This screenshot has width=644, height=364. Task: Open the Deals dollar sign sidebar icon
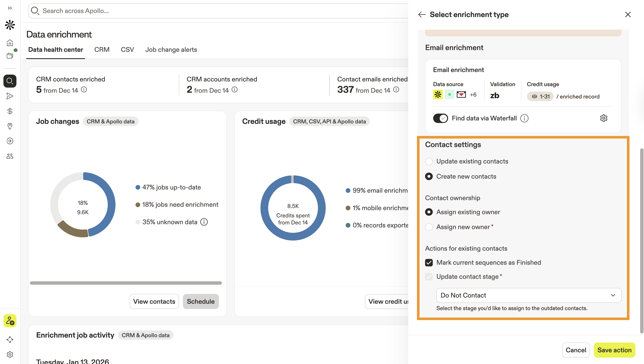pyautogui.click(x=10, y=111)
